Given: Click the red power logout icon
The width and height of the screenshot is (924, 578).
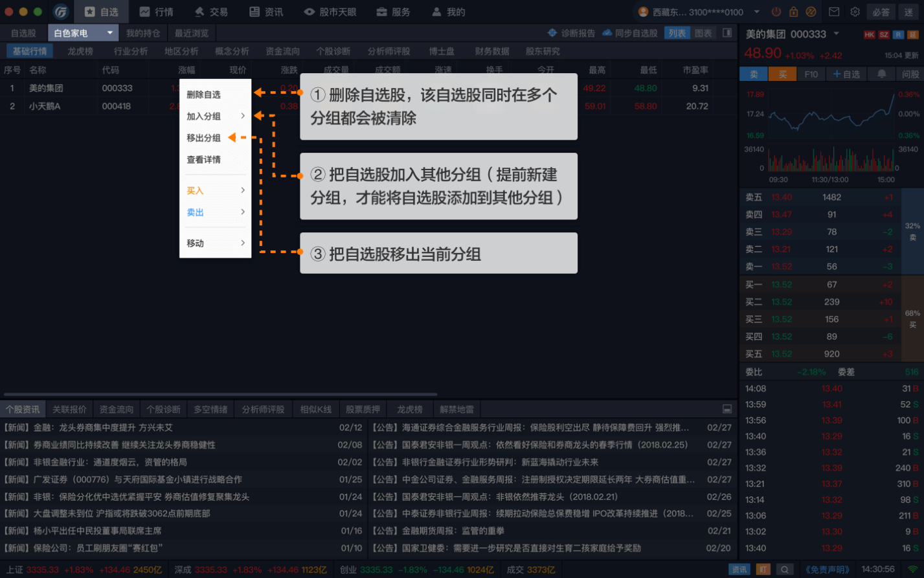Looking at the screenshot, I should click(776, 12).
